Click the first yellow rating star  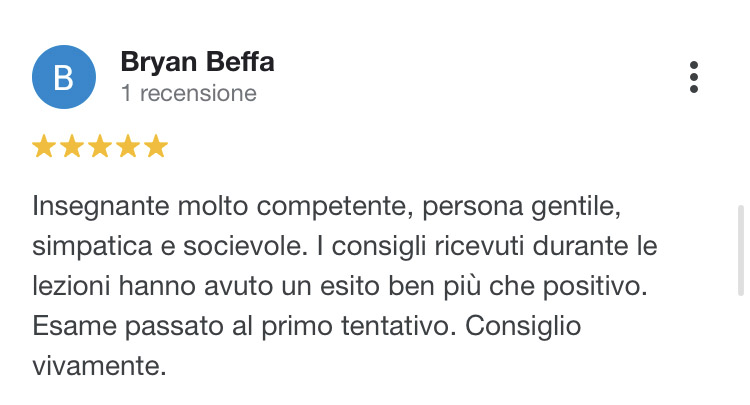44,146
